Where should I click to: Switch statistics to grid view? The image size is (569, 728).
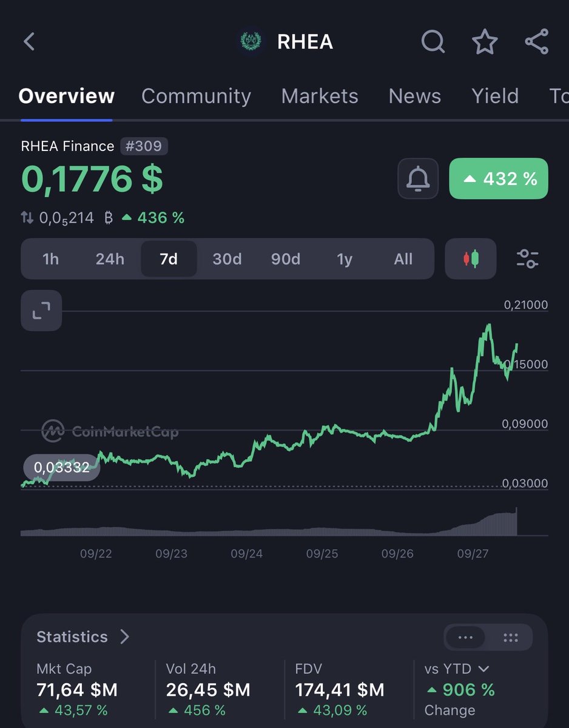(x=511, y=638)
